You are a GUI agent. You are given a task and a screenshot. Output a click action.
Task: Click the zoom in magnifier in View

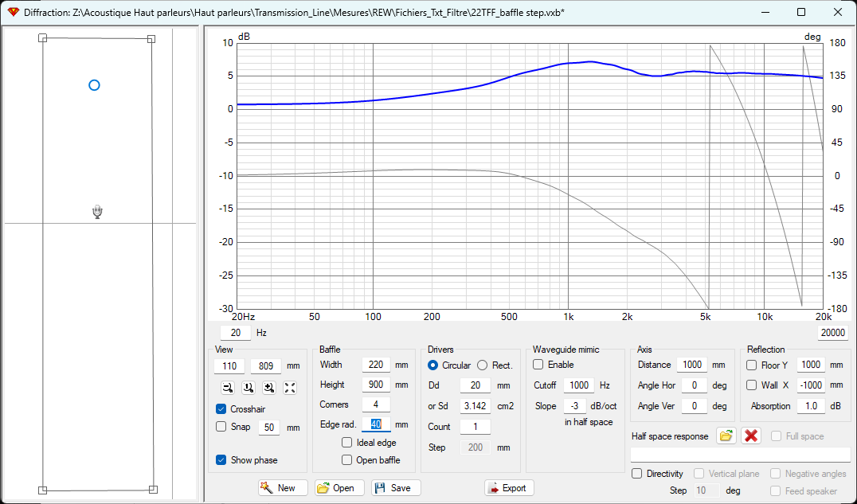click(x=268, y=388)
